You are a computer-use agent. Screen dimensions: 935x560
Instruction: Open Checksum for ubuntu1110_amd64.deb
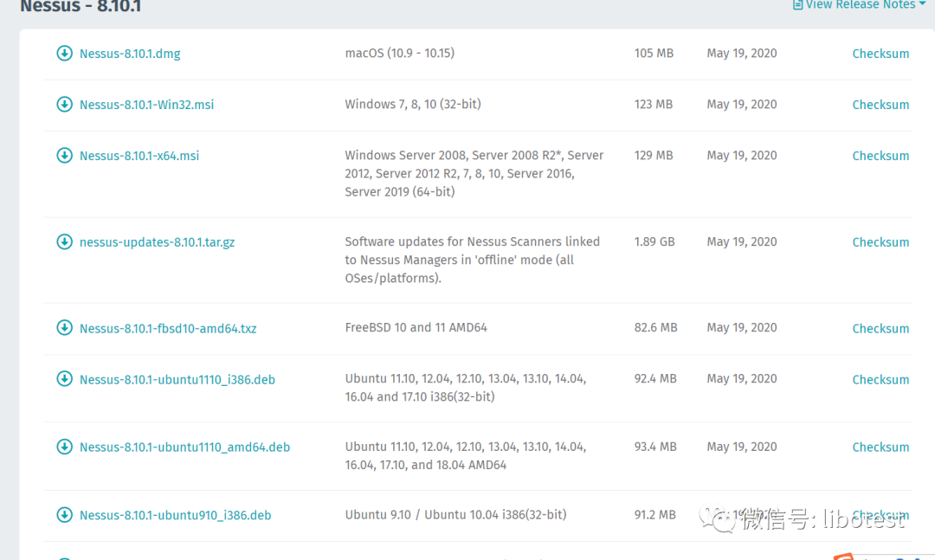click(x=880, y=447)
